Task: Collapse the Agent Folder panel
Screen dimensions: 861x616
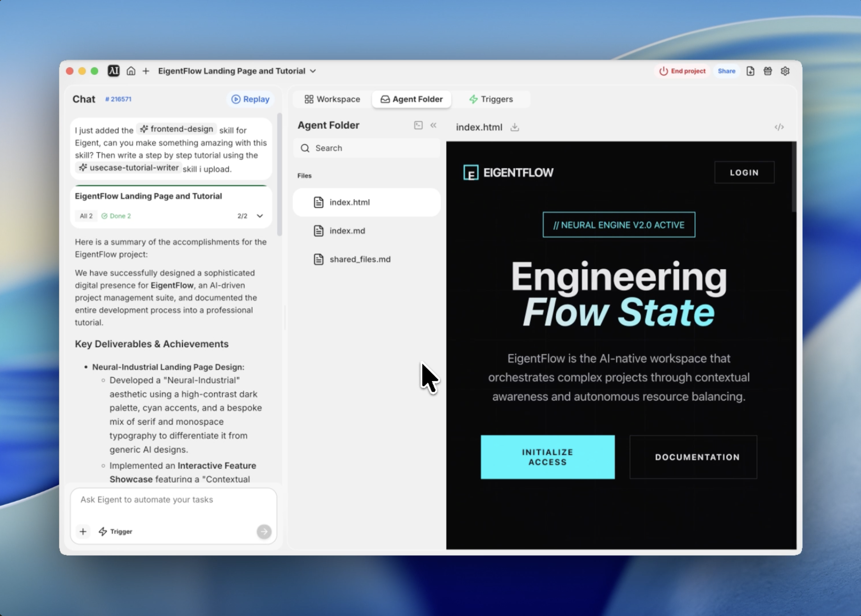Action: pos(434,125)
